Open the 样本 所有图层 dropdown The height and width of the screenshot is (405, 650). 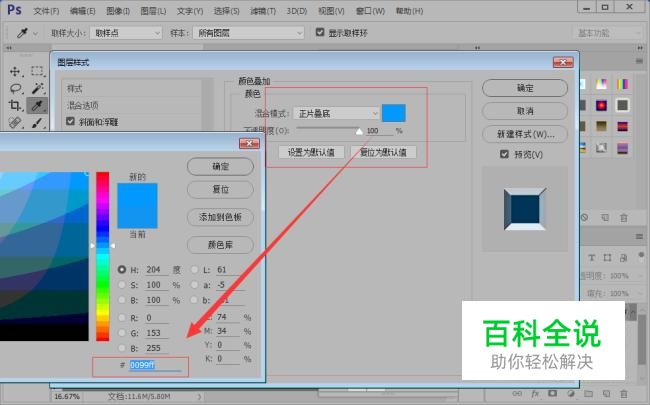(x=248, y=33)
